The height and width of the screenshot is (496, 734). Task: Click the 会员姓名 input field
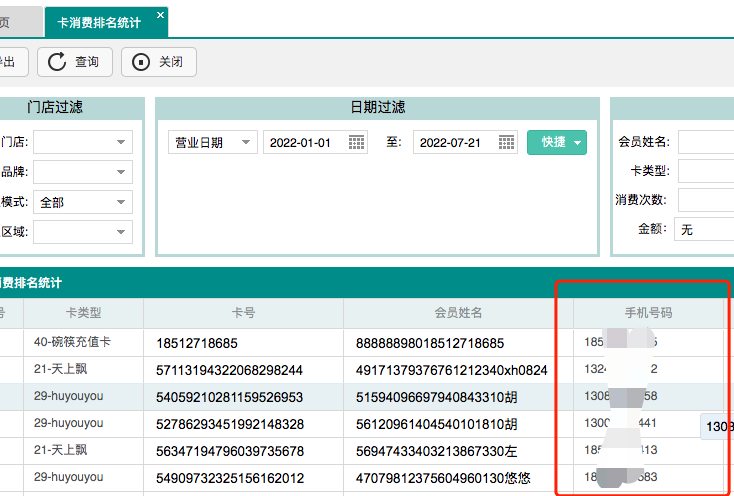pyautogui.click(x=706, y=141)
